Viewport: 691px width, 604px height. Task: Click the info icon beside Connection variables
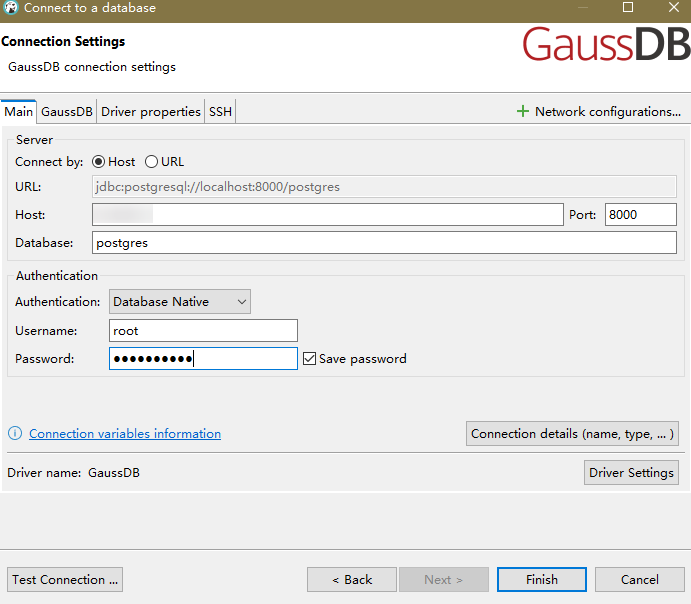[15, 434]
